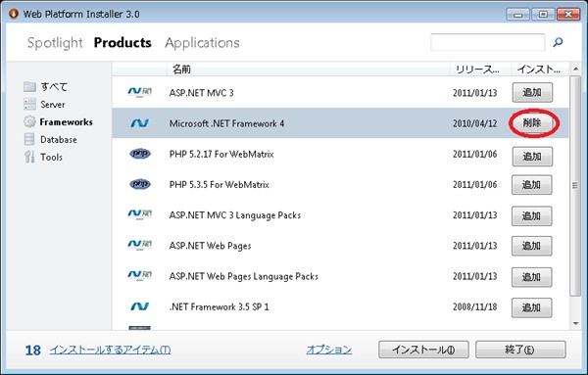Image resolution: width=588 pixels, height=375 pixels.
Task: Select ASP.NET Web Pages Language Packs text
Action: point(244,276)
